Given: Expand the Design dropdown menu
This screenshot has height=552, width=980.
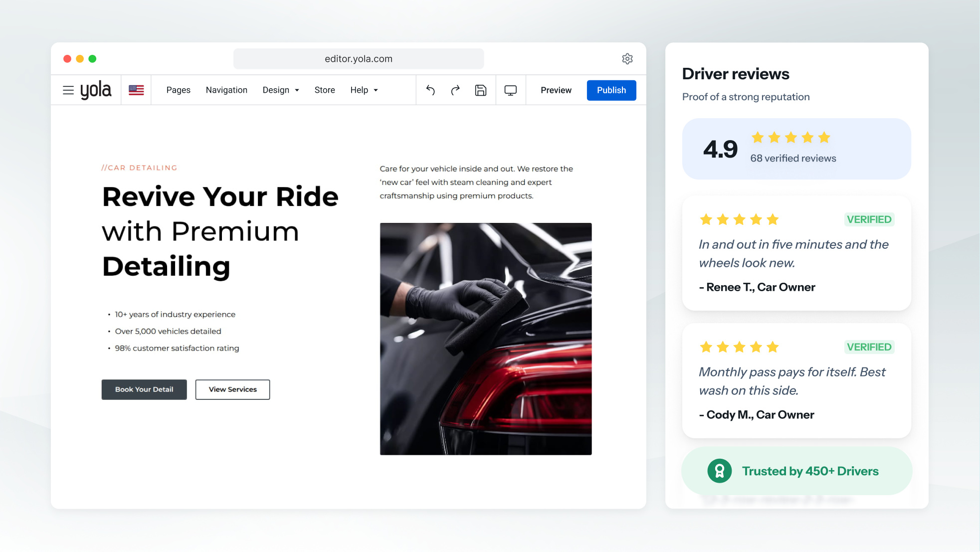Looking at the screenshot, I should (x=281, y=90).
